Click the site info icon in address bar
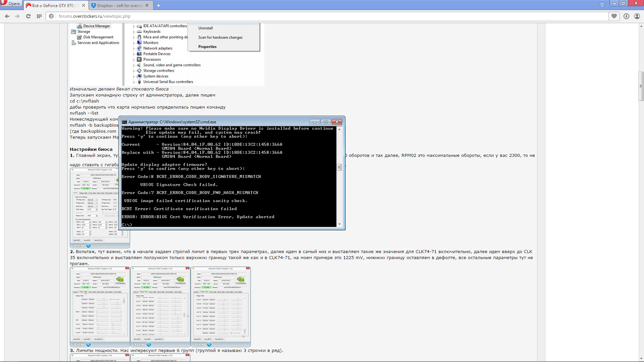Screen dimensions: 644x362 [51, 16]
